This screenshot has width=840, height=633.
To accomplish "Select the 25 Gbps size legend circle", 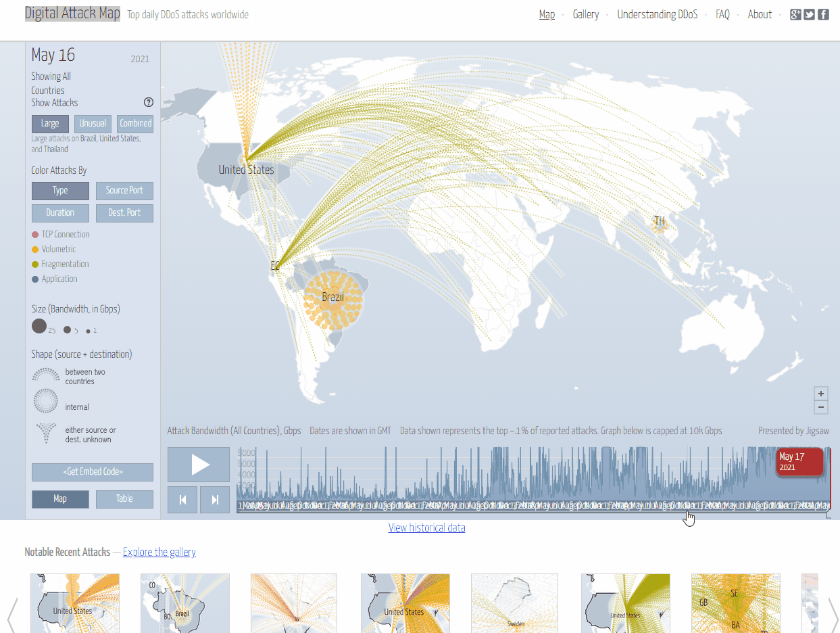I will [39, 327].
